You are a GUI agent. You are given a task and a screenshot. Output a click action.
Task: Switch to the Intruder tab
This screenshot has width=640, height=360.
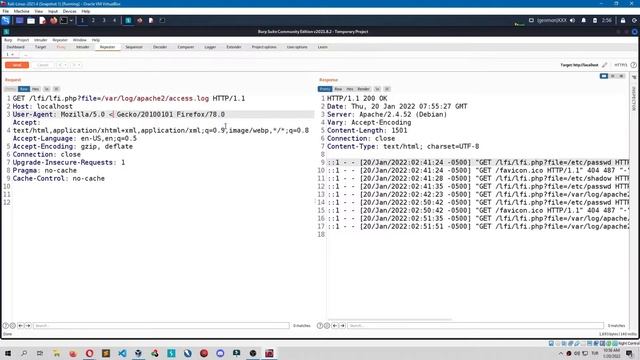(82, 47)
